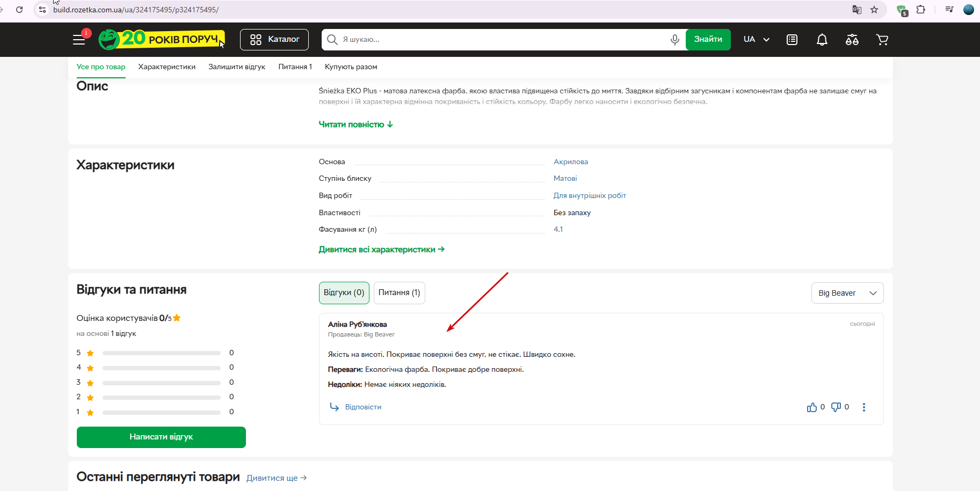Open the Питання 1 tab
Image resolution: width=980 pixels, height=491 pixels.
click(x=295, y=67)
